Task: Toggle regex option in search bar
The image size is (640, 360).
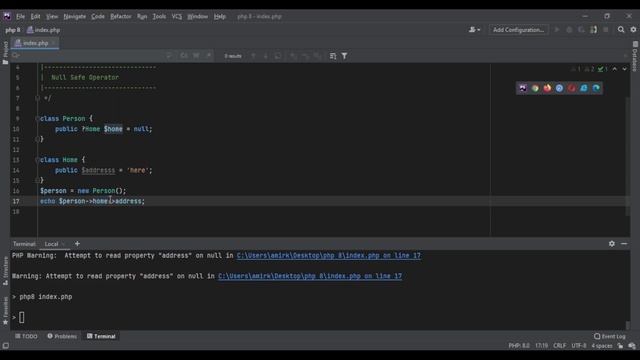Action: pos(209,56)
